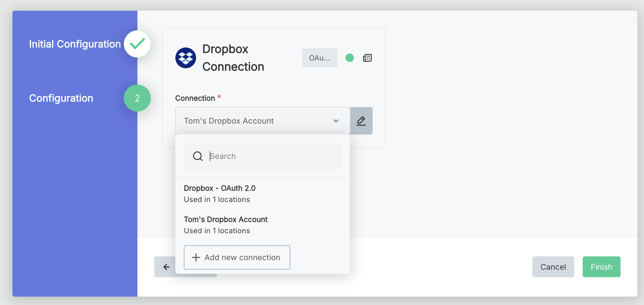
Task: Go to the Initial Configuration step
Action: [75, 44]
